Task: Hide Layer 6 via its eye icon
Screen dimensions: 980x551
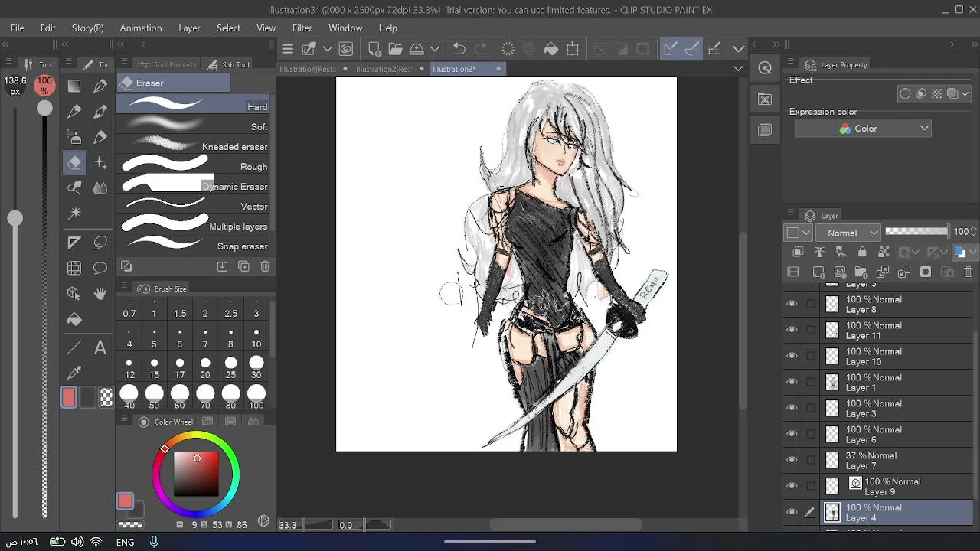Action: (792, 434)
